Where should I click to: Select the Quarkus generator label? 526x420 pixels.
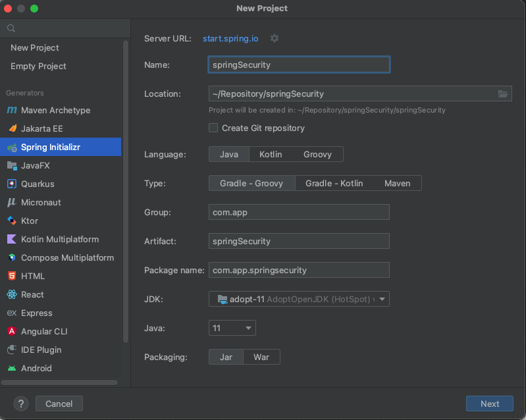pos(38,184)
